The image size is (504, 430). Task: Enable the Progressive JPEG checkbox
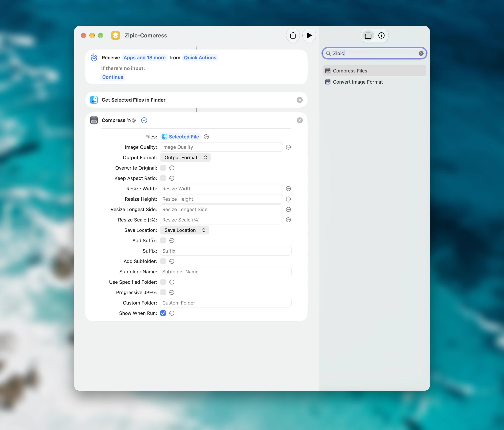pos(163,292)
